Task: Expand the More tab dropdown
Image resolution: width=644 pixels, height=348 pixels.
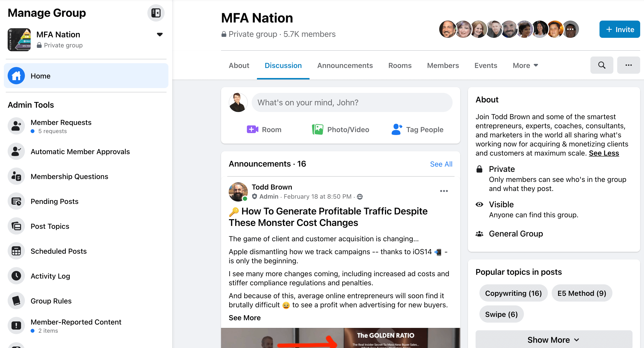Action: (525, 66)
